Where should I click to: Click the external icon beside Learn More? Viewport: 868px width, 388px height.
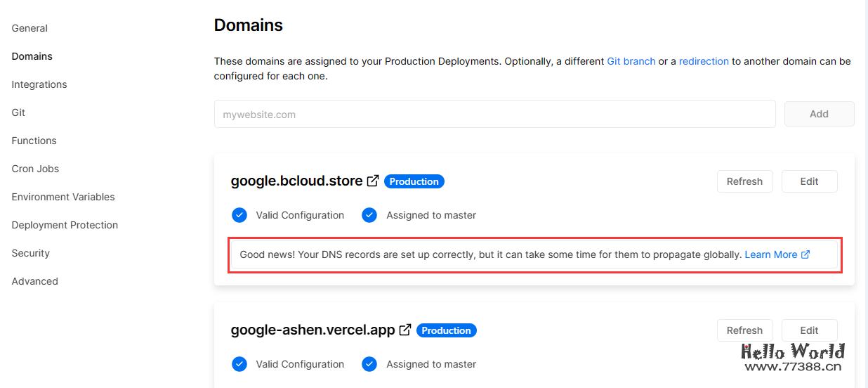click(x=805, y=254)
